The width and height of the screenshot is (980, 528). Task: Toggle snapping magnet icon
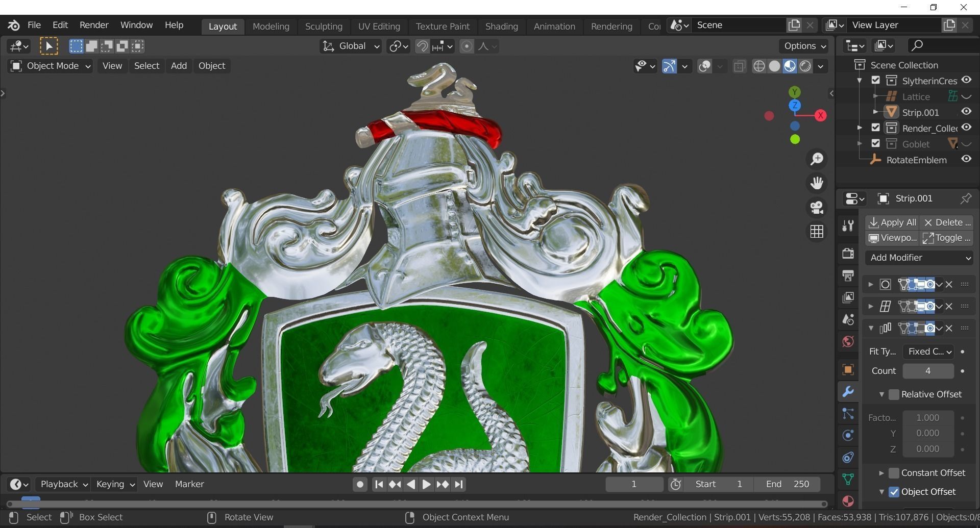click(x=422, y=46)
